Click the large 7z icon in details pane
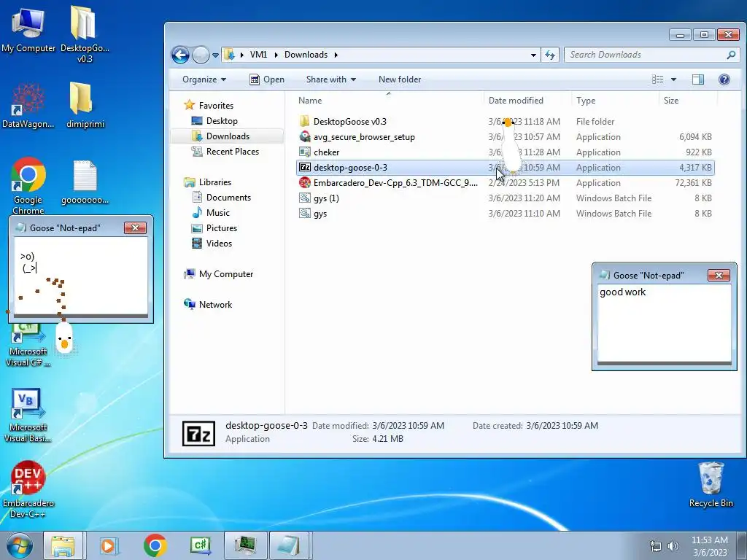Screen dimensions: 747x560 198,433
